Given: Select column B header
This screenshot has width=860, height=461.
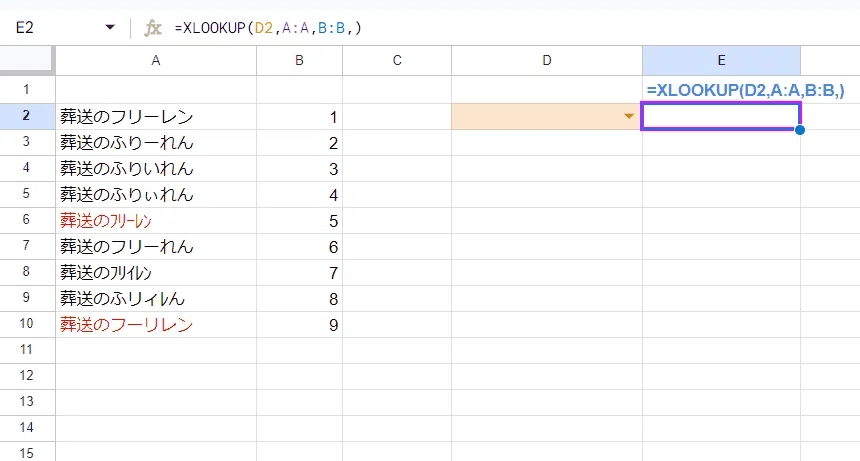Looking at the screenshot, I should click(299, 61).
